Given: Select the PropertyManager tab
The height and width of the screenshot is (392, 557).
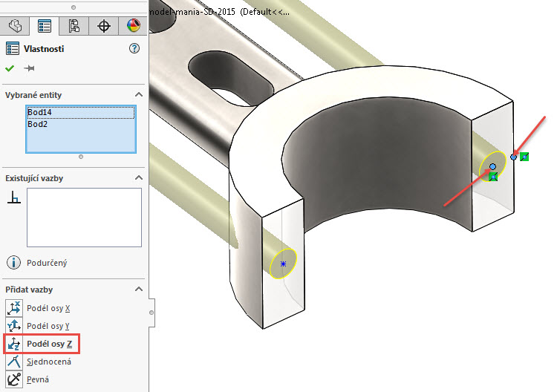Looking at the screenshot, I should click(x=45, y=25).
